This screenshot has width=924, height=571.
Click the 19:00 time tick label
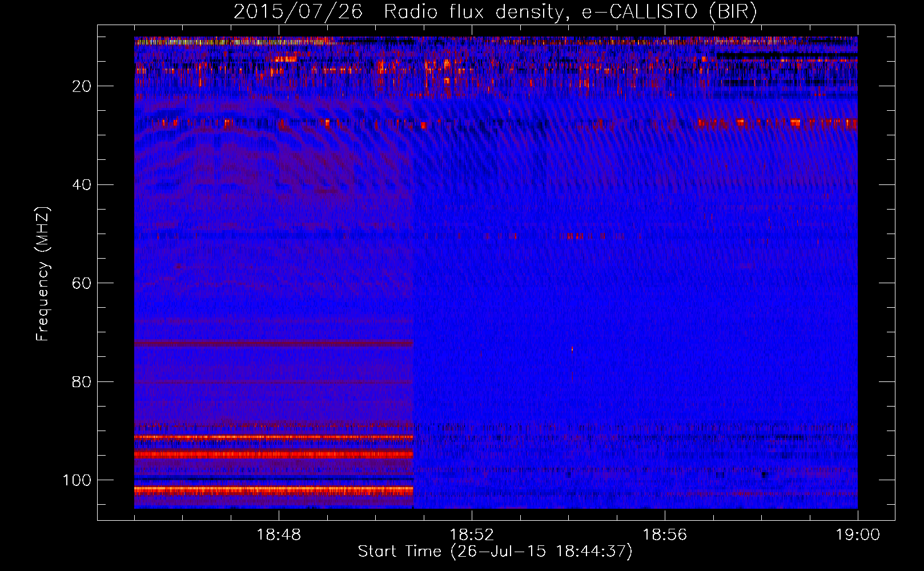click(858, 535)
